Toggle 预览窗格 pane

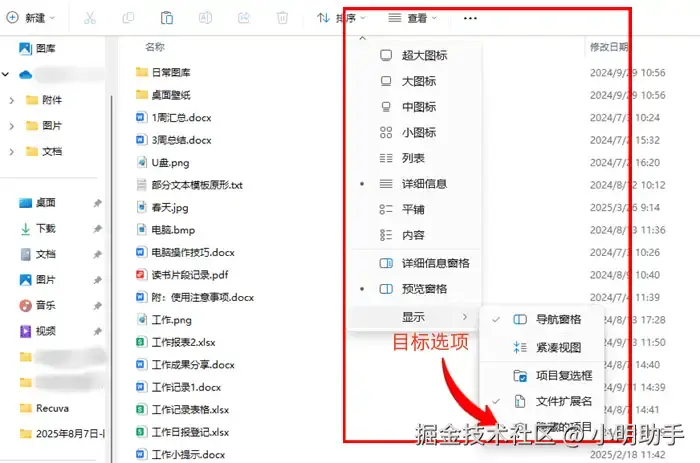[413, 289]
